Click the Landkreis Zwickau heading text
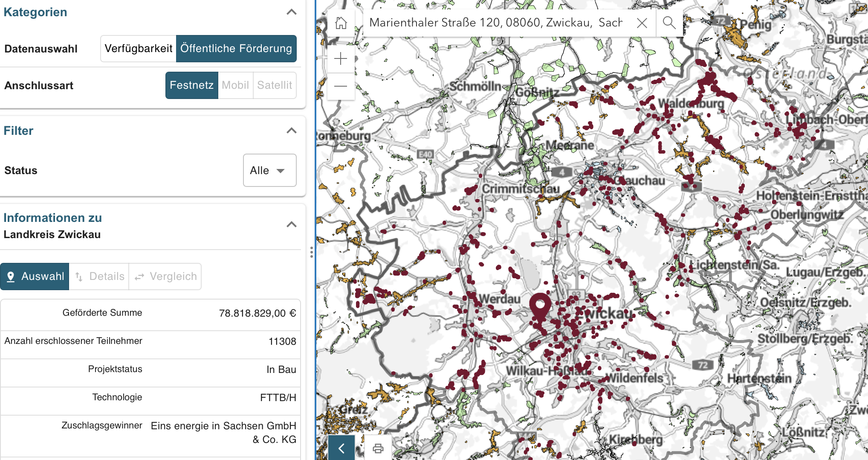Screen dimensions: 868x460 coord(52,235)
